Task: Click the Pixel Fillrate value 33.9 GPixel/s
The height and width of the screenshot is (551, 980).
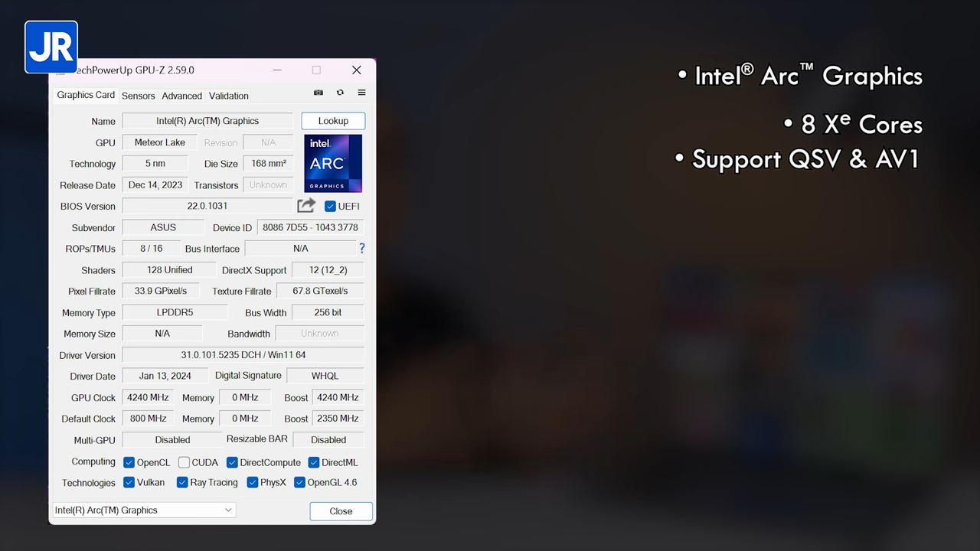Action: [161, 291]
